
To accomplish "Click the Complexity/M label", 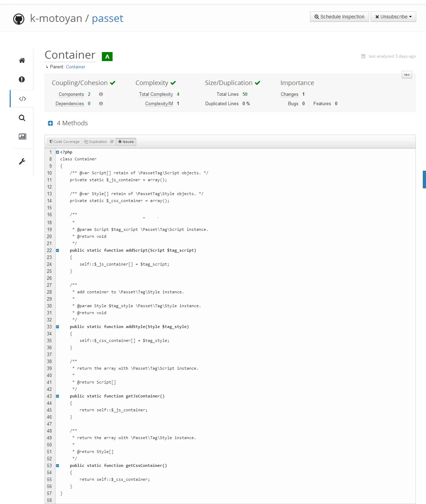I will coord(159,103).
